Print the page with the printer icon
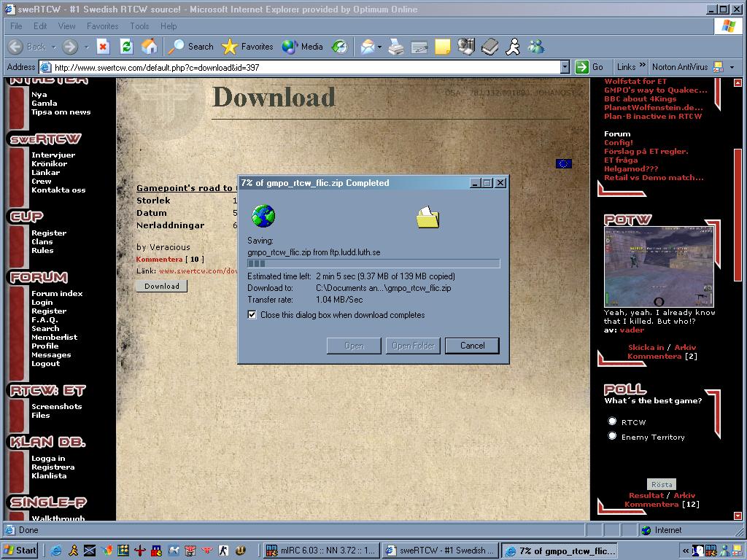The height and width of the screenshot is (560, 747). click(x=396, y=47)
